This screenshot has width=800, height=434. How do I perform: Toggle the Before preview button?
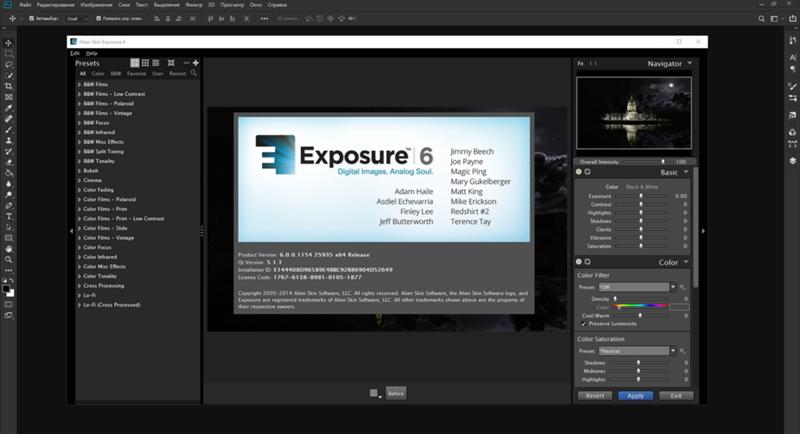pyautogui.click(x=396, y=393)
